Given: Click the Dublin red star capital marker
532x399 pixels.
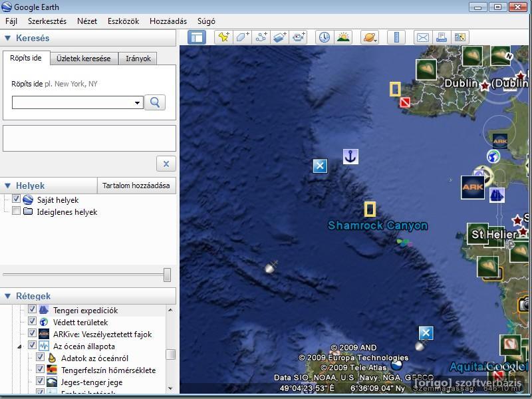Looking at the screenshot, I should point(485,86).
